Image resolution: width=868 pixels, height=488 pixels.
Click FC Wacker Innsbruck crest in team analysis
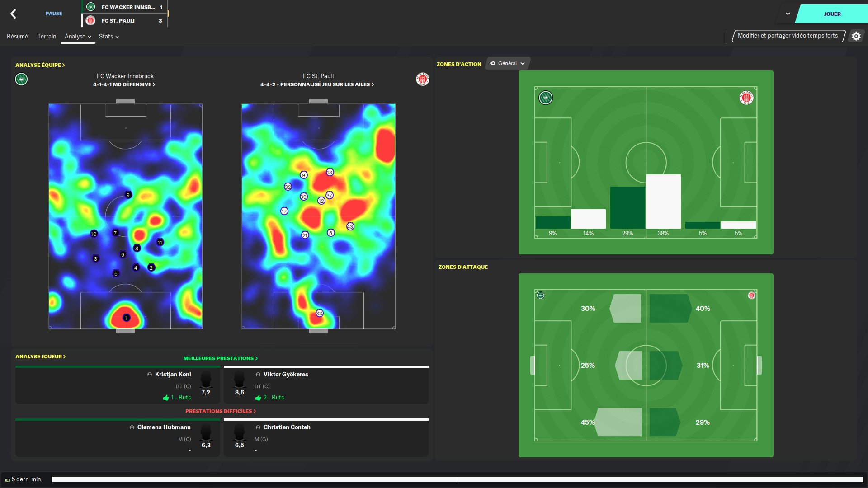pyautogui.click(x=21, y=80)
